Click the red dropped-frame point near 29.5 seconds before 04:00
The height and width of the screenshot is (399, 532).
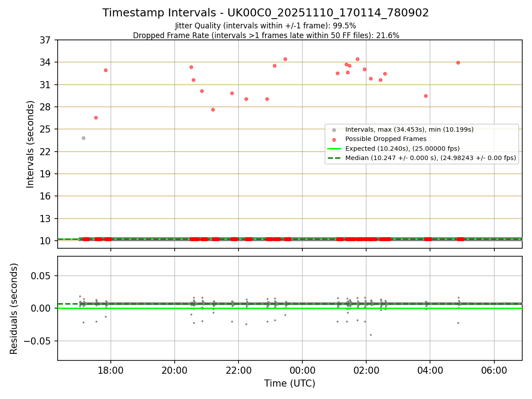[426, 96]
